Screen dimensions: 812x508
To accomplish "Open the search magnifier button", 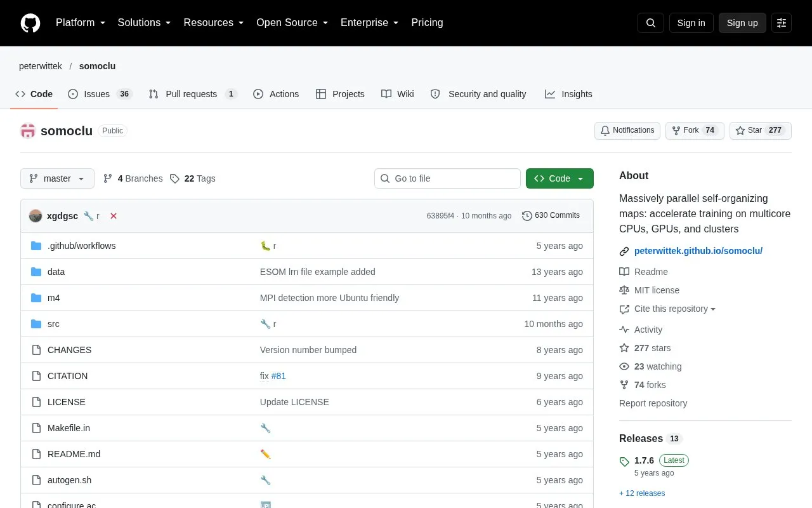I will (651, 23).
